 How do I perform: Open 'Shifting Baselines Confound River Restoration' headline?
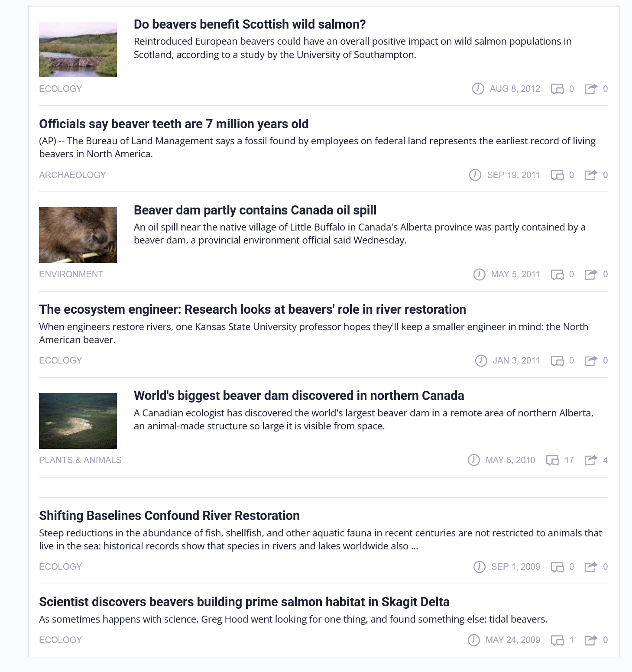click(169, 516)
